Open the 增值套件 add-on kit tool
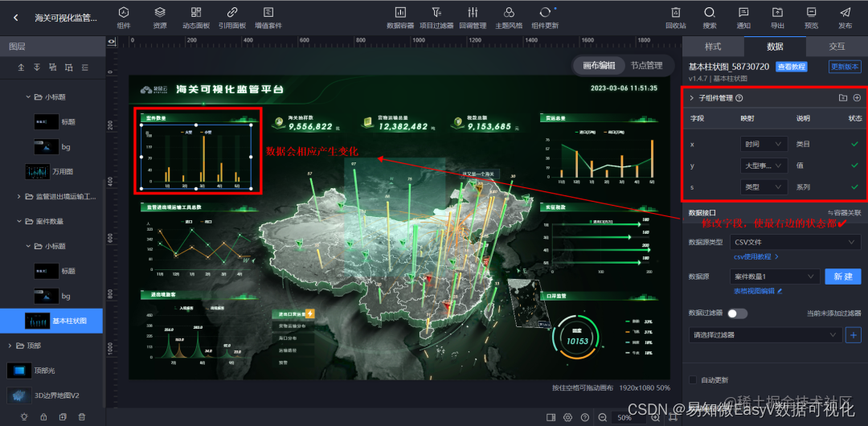The width and height of the screenshot is (868, 426). 268,18
